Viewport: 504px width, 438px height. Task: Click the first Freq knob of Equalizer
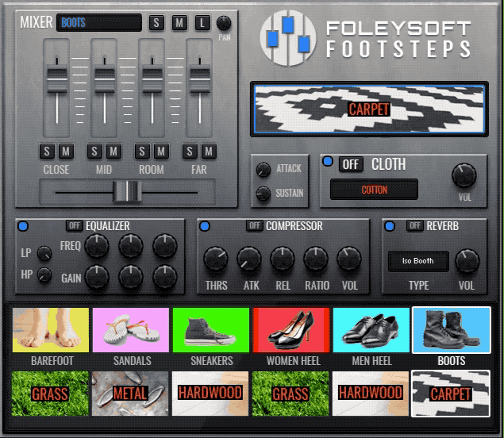click(97, 246)
